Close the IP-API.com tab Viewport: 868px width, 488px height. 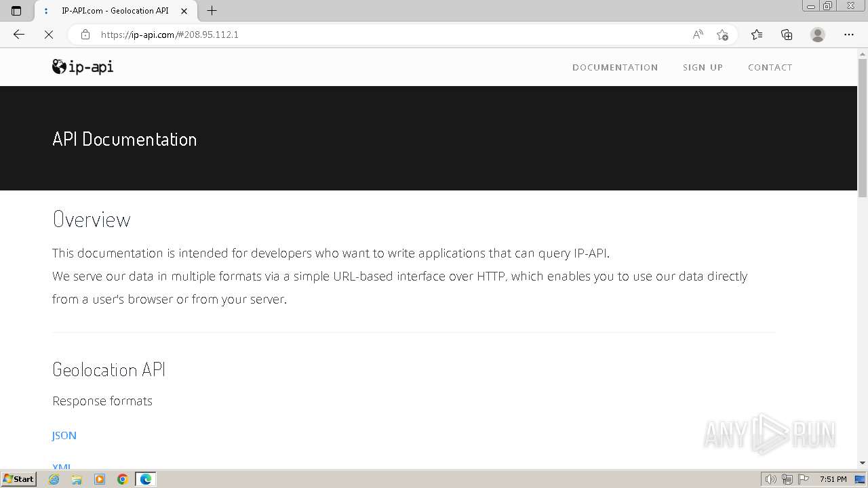tap(184, 11)
